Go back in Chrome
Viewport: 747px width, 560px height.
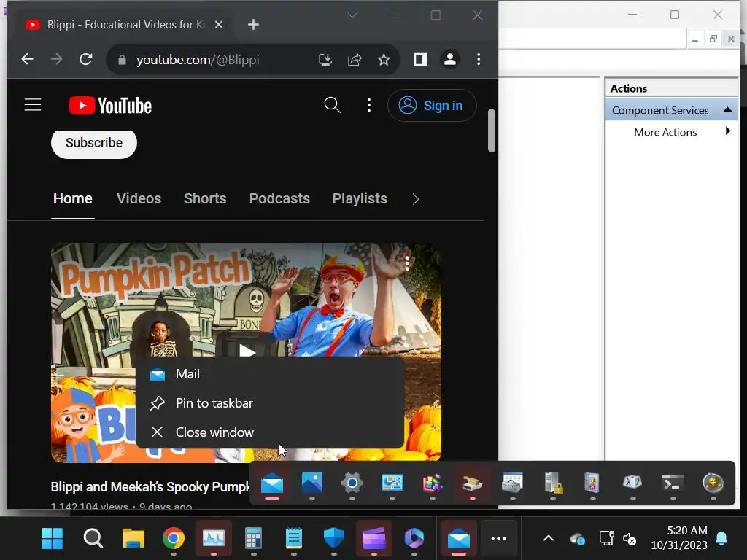(x=27, y=60)
